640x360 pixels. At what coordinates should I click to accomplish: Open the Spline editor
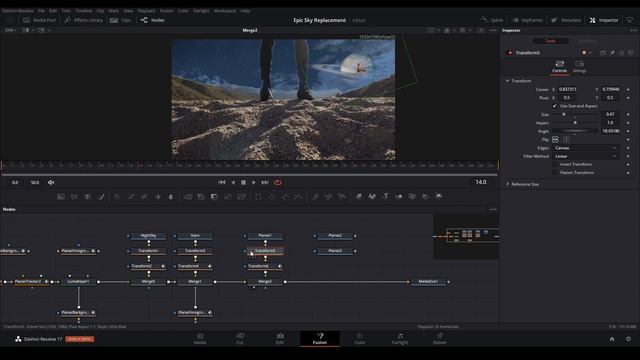(x=492, y=20)
